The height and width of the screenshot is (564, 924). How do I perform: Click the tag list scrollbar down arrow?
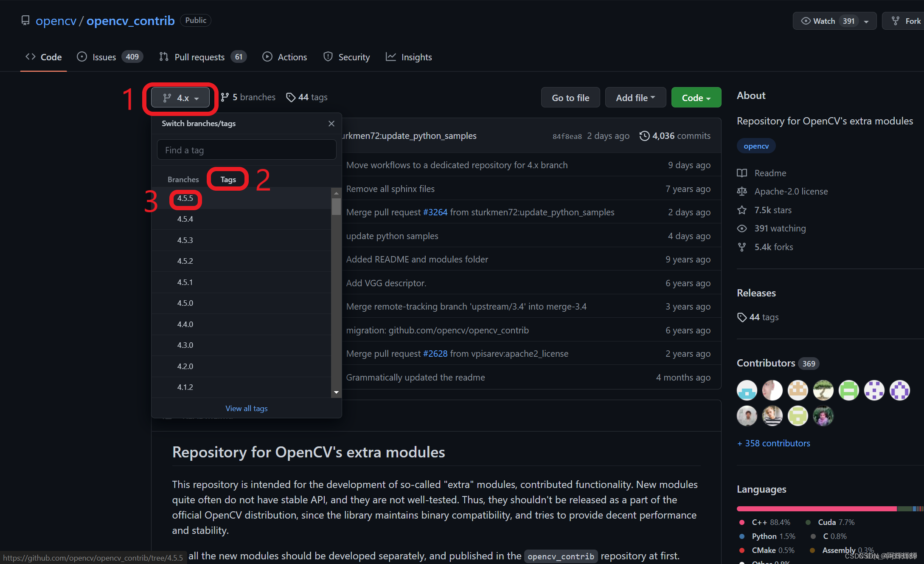pos(336,392)
